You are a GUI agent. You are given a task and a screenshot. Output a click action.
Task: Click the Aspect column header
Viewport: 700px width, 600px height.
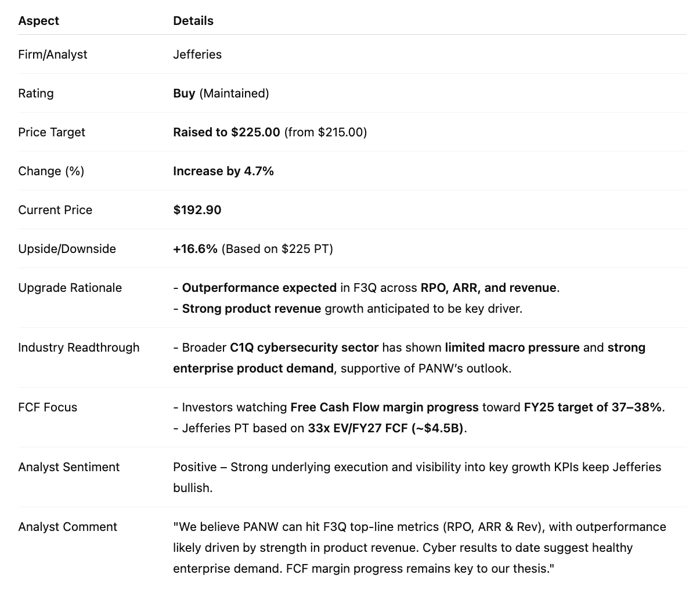pos(38,21)
